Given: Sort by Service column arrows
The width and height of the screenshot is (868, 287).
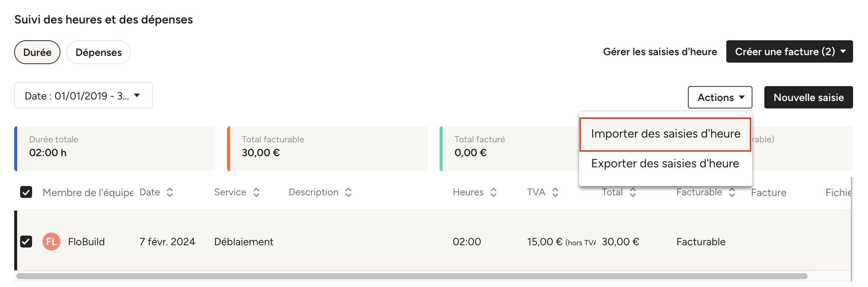Looking at the screenshot, I should pyautogui.click(x=256, y=192).
